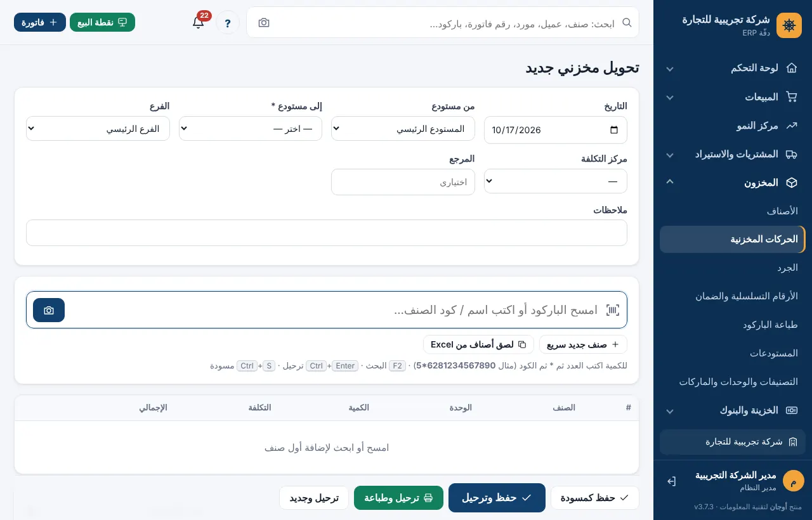Image resolution: width=812 pixels, height=520 pixels.
Task: Click the cash icon next to الخزينة والبنوك
Action: [x=791, y=410]
